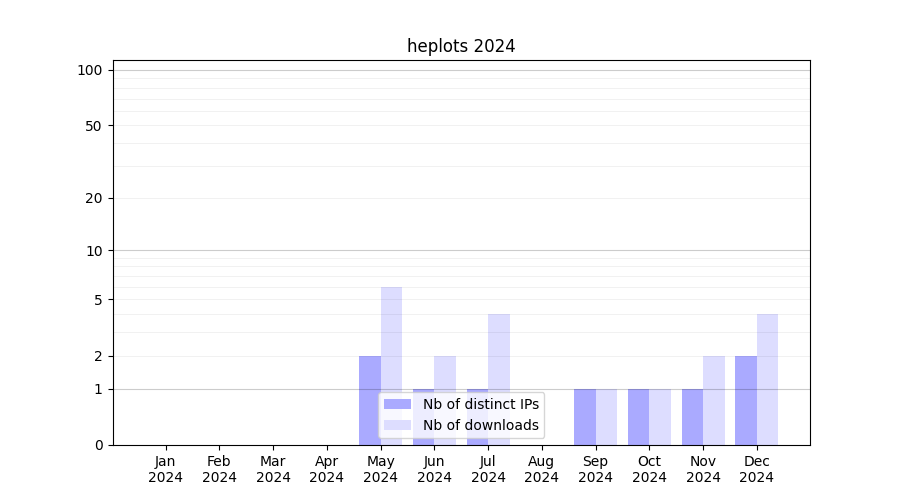This screenshot has height=500, width=900.
Task: Select the 'Nb of downloads' legend label
Action: [481, 425]
